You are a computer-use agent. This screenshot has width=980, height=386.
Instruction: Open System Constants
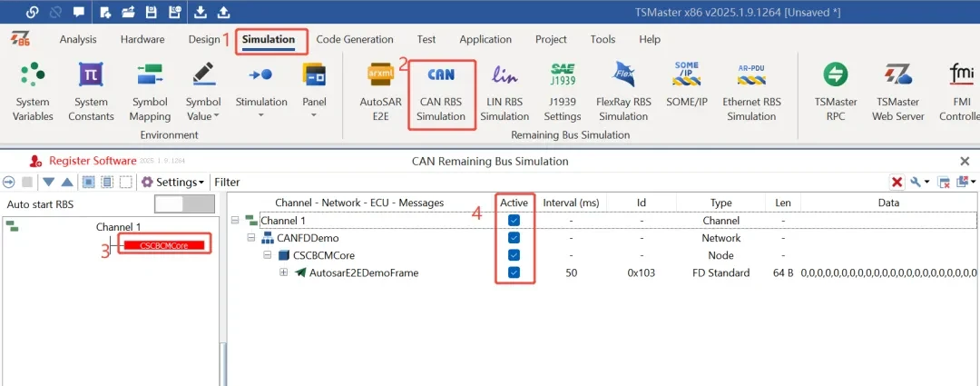[91, 92]
